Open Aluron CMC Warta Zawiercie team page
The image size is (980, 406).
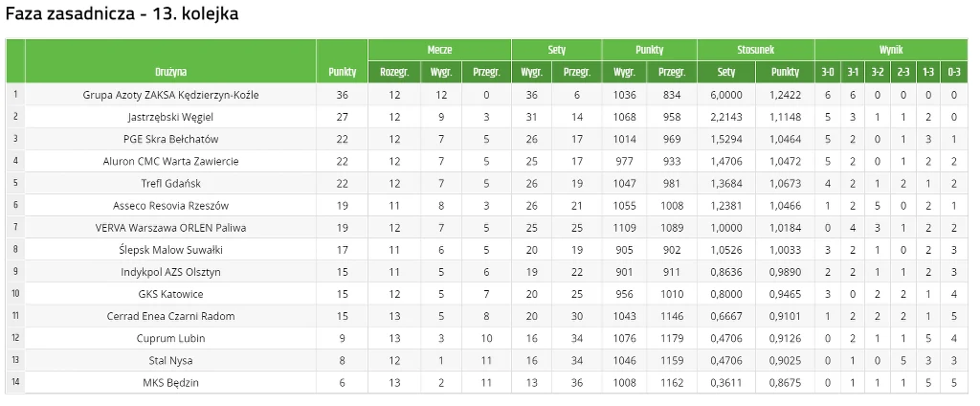pos(170,161)
